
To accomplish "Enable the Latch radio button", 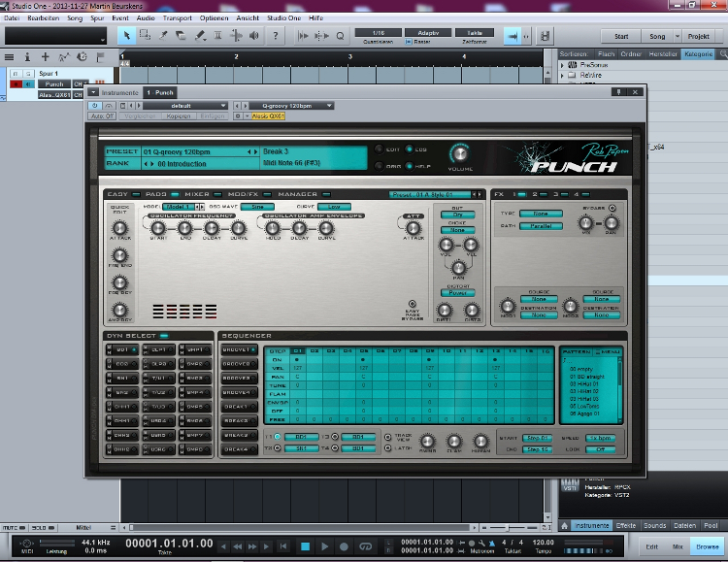I will coord(387,448).
